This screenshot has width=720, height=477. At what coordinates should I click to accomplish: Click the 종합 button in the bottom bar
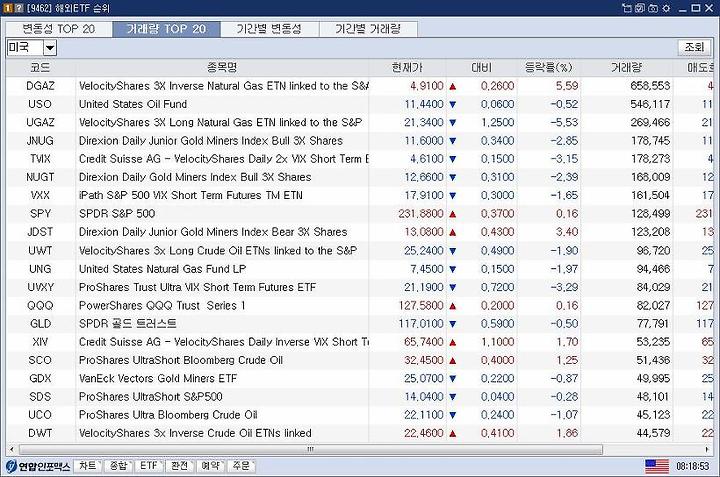pyautogui.click(x=118, y=466)
